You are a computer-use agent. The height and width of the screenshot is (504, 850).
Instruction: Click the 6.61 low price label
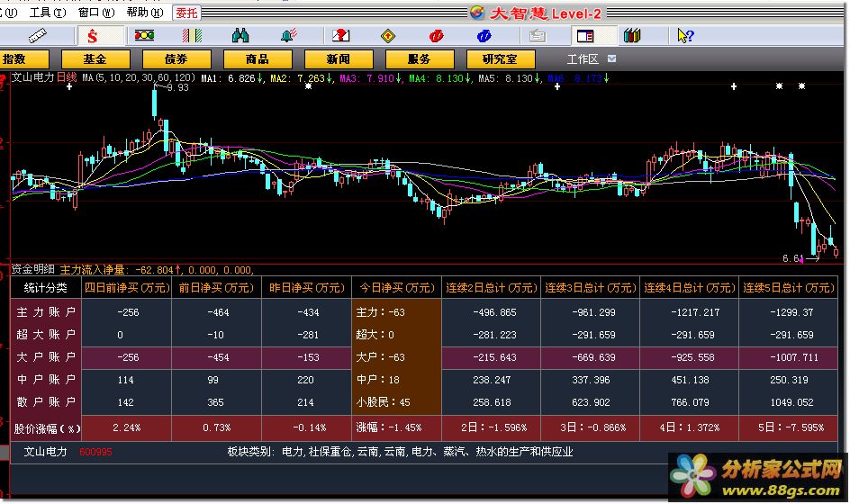792,258
